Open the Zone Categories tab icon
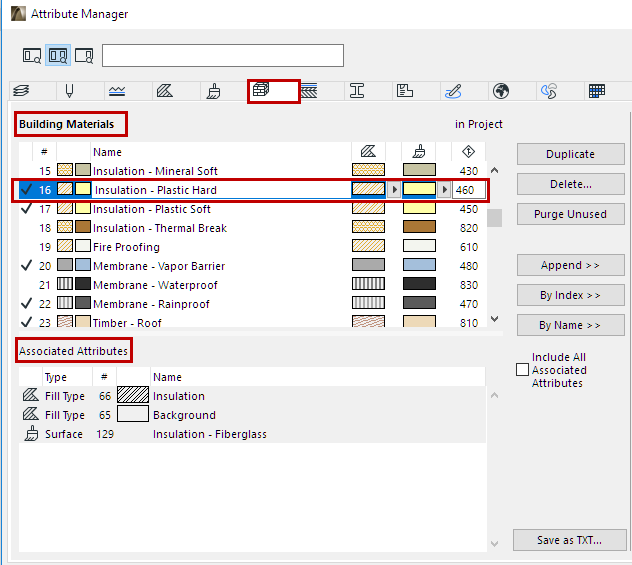This screenshot has height=565, width=632. tap(405, 91)
